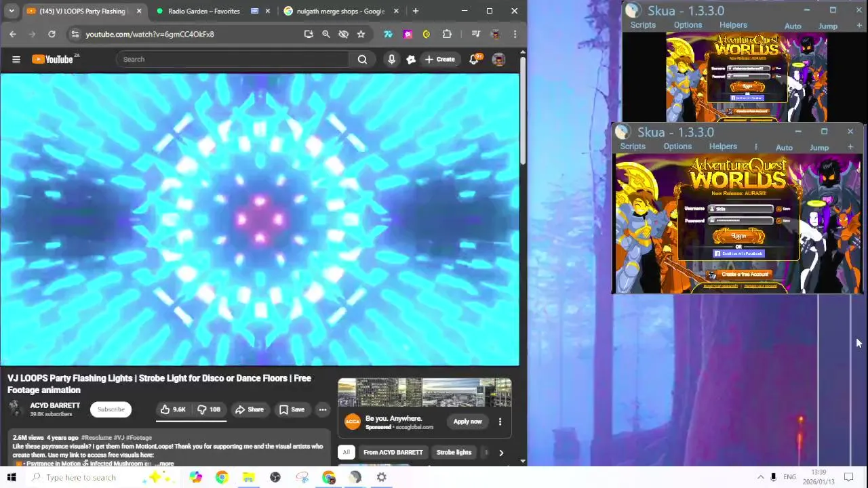Start voice search with the microphone icon
The image size is (868, 488).
[x=391, y=59]
